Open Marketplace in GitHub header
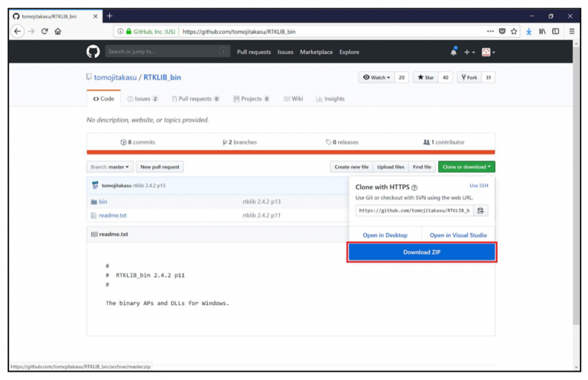The width and height of the screenshot is (588, 380). tap(316, 52)
